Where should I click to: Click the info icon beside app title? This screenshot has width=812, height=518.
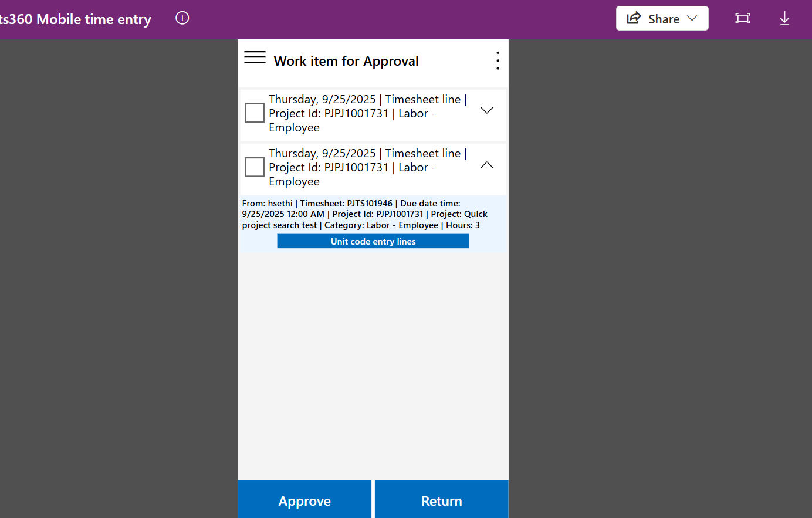pyautogui.click(x=182, y=18)
